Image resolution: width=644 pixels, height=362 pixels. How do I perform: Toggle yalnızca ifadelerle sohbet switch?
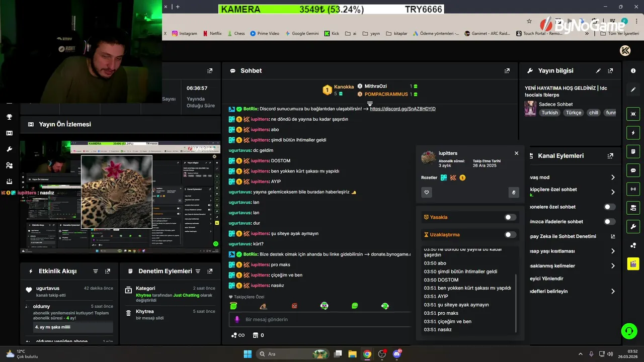point(609,222)
